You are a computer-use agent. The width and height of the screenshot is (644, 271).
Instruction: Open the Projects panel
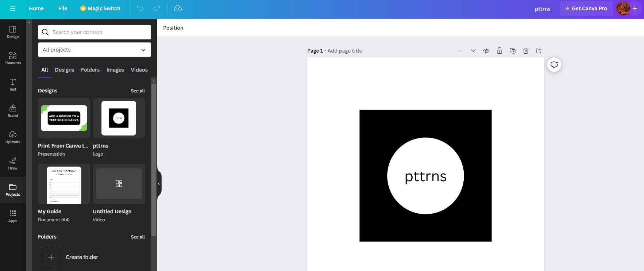click(13, 190)
